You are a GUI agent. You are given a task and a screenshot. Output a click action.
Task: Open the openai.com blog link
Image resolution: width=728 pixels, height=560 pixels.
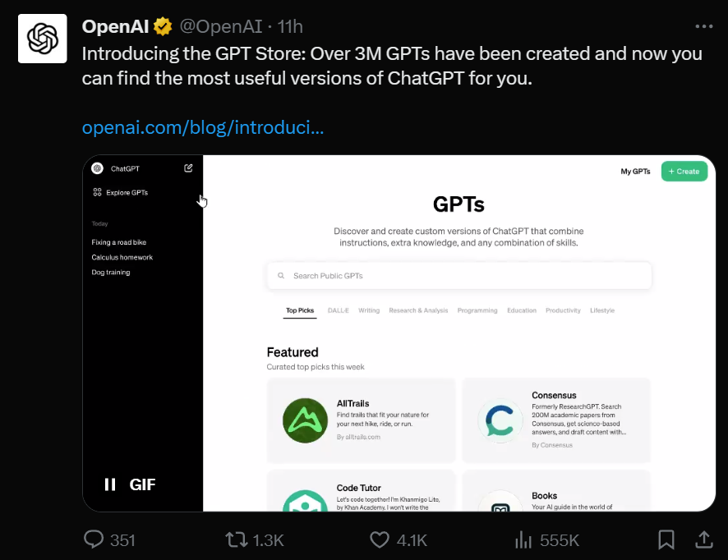(202, 127)
